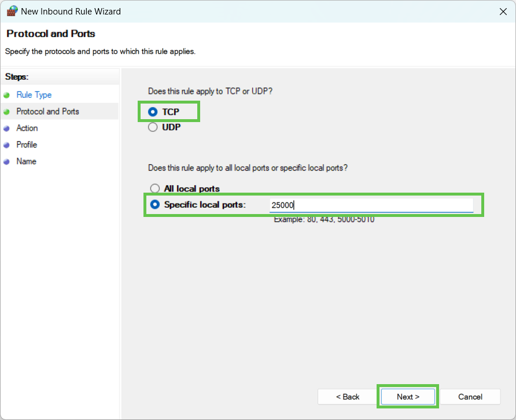Cancel the New Inbound Rule Wizard

(470, 397)
